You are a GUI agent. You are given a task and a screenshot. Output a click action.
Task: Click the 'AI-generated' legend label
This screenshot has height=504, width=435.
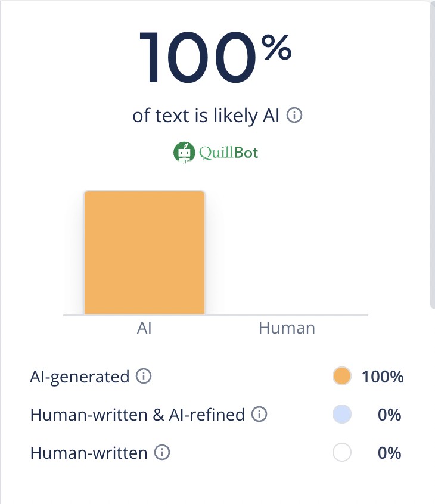80,377
